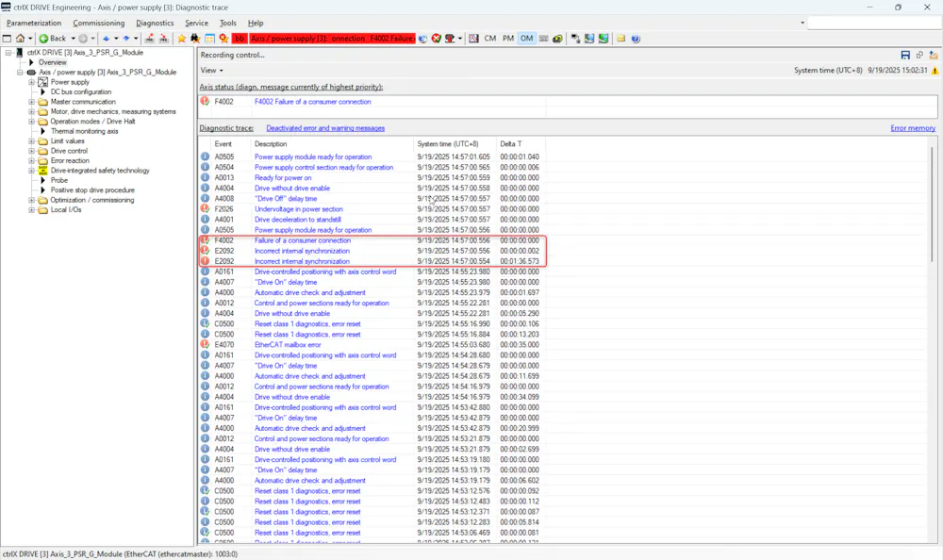Click the Ready for power on entry
943x560 pixels.
283,177
